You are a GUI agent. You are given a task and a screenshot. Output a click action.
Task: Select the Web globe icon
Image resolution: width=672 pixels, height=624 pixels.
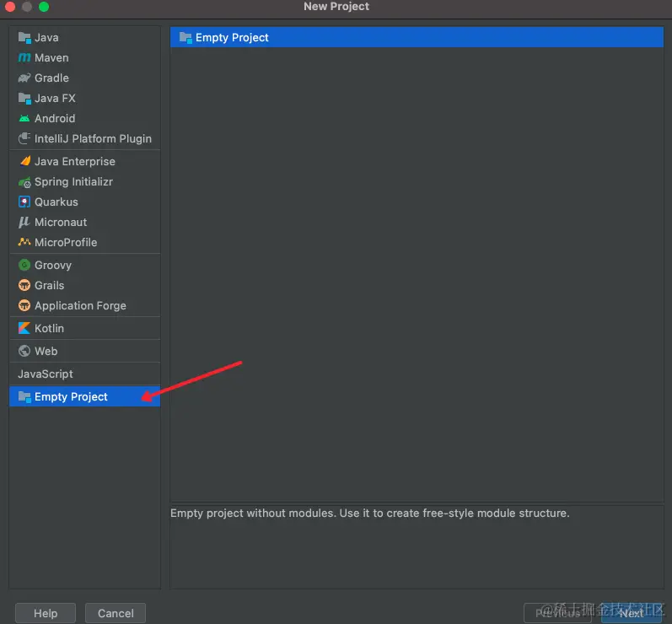[24, 351]
